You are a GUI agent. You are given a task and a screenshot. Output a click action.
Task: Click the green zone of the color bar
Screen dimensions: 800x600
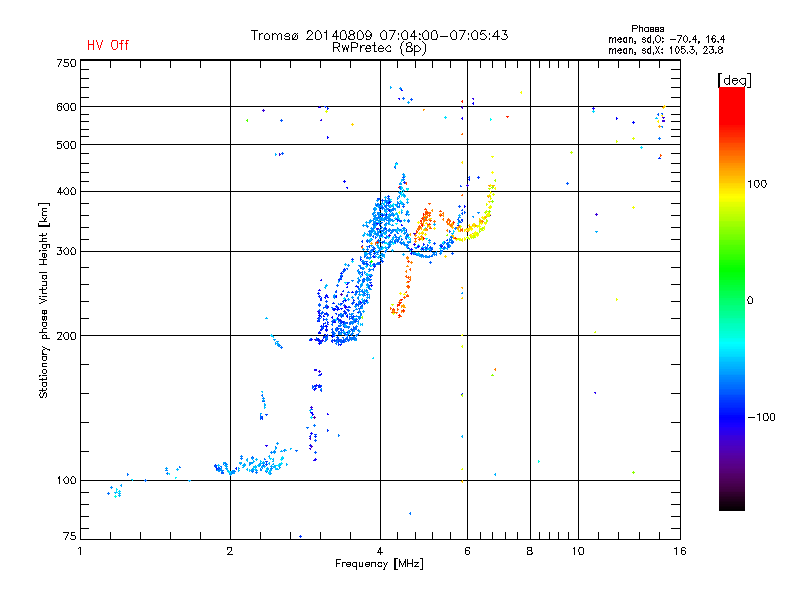(x=732, y=268)
